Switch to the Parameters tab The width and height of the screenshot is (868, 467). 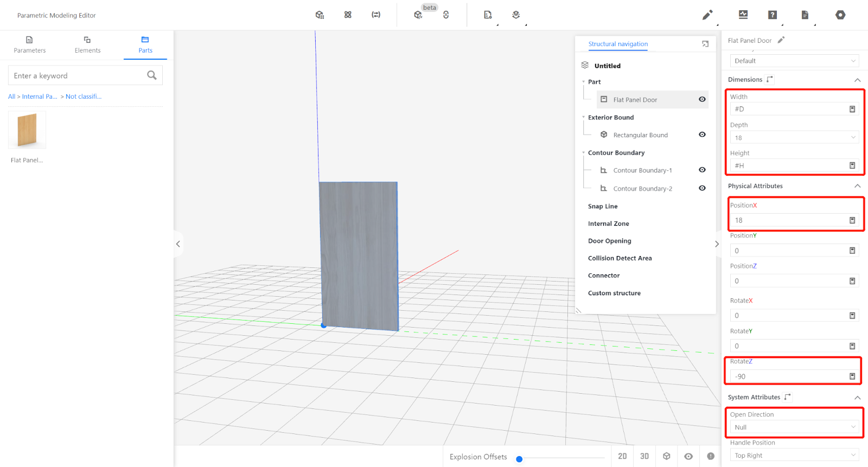(x=30, y=44)
